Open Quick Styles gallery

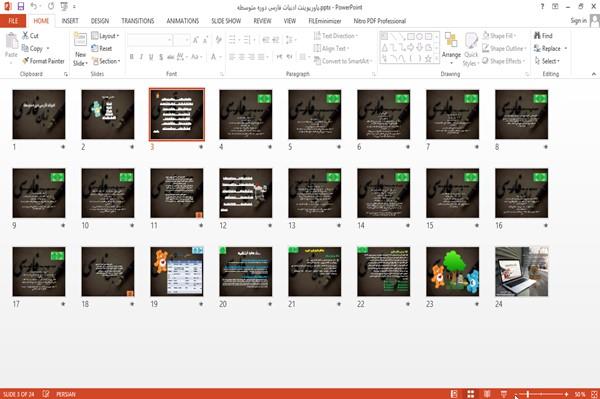(471, 50)
